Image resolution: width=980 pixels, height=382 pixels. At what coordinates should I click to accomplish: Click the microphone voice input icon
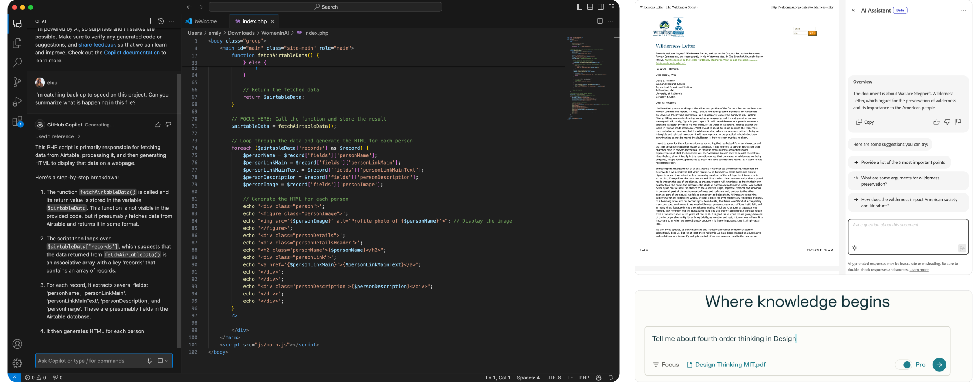[149, 361]
